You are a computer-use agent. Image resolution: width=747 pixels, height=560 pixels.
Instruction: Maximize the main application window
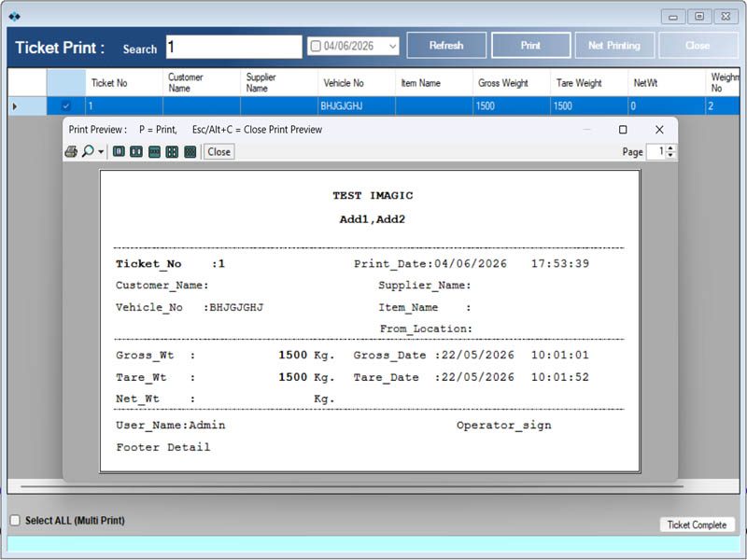(x=699, y=17)
